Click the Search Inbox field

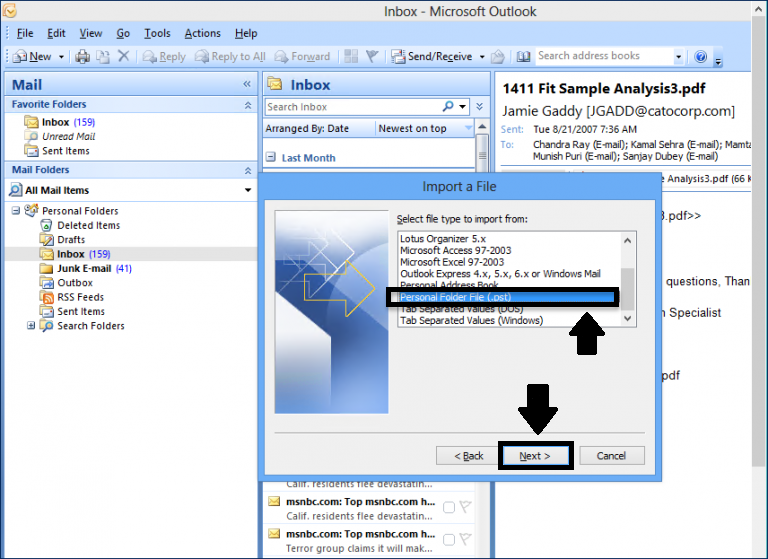[x=354, y=107]
